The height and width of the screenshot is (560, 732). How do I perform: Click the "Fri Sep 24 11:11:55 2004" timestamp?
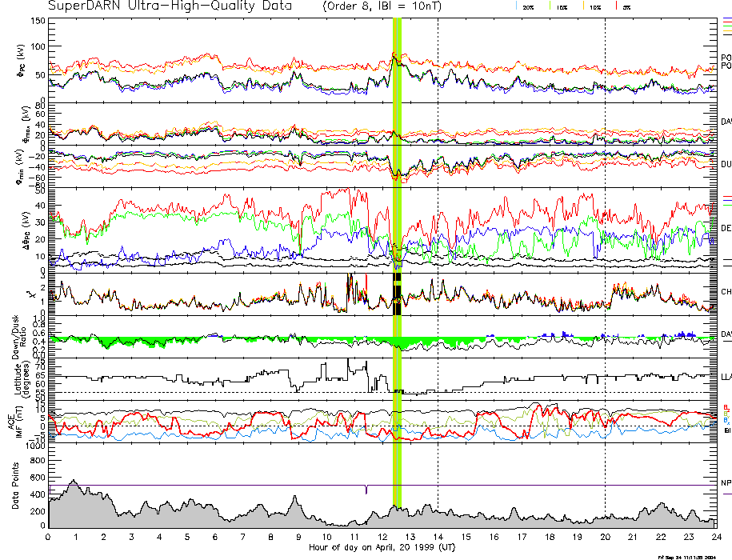[x=686, y=557]
